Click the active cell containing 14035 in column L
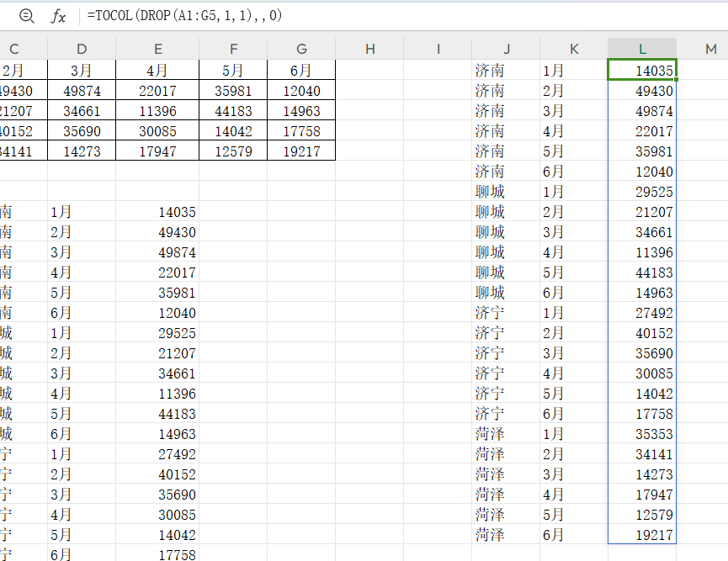This screenshot has height=561, width=728. pos(642,70)
